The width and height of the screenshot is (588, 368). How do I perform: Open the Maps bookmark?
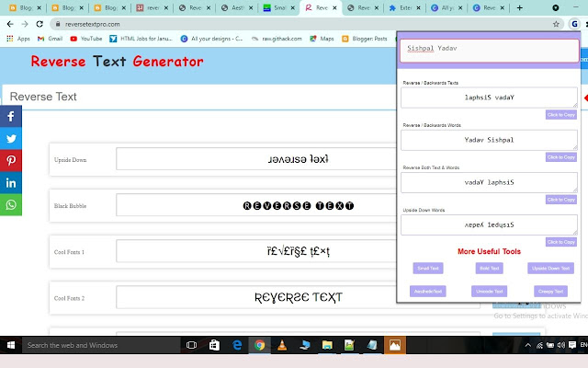tap(322, 39)
